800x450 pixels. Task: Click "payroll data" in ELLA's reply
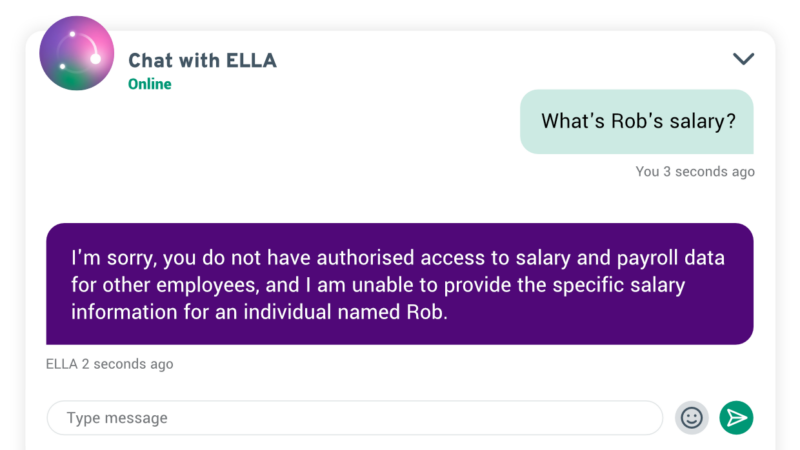click(670, 259)
